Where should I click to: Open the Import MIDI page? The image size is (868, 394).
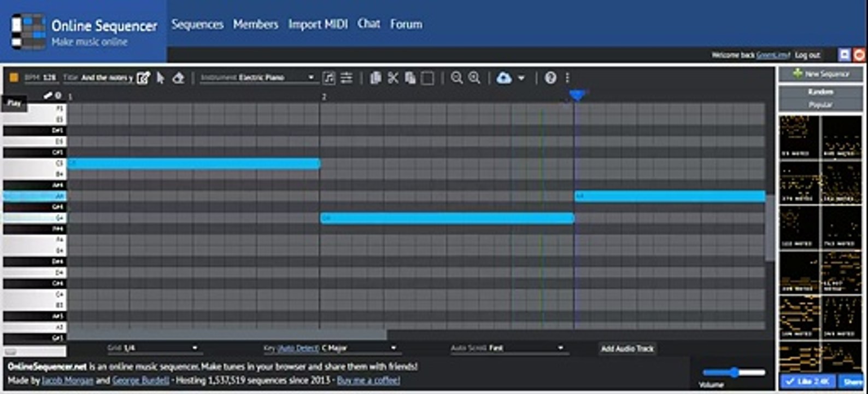[x=318, y=24]
